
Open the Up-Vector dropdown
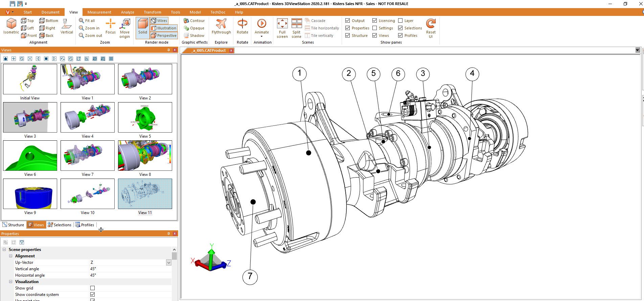[168, 262]
